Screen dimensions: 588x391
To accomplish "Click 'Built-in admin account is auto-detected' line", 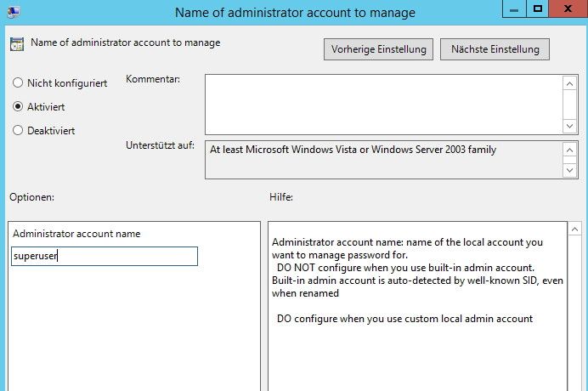I will pos(417,280).
